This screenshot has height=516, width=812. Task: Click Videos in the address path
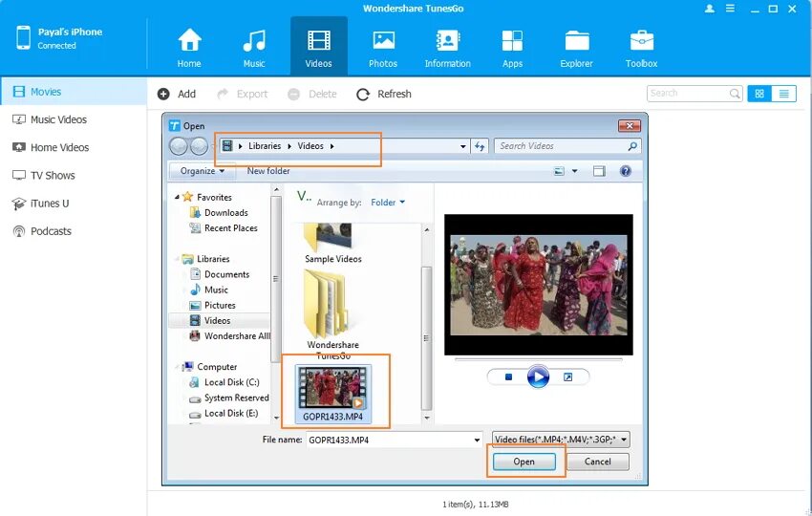310,146
